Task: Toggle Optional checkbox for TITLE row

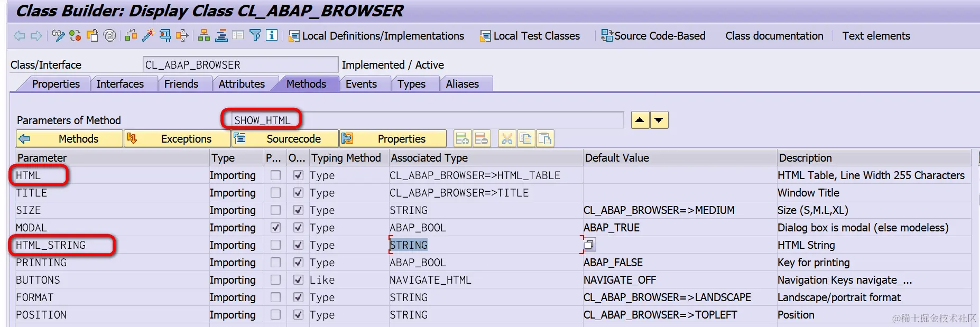Action: pos(298,192)
